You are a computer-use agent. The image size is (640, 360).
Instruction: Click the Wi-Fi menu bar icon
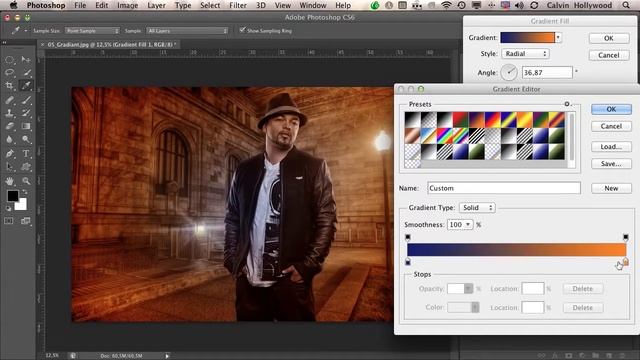pyautogui.click(x=447, y=5)
